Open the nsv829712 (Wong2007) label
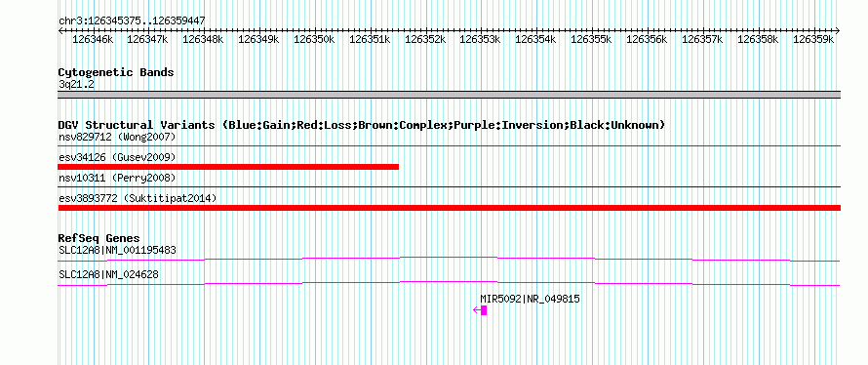 [117, 137]
